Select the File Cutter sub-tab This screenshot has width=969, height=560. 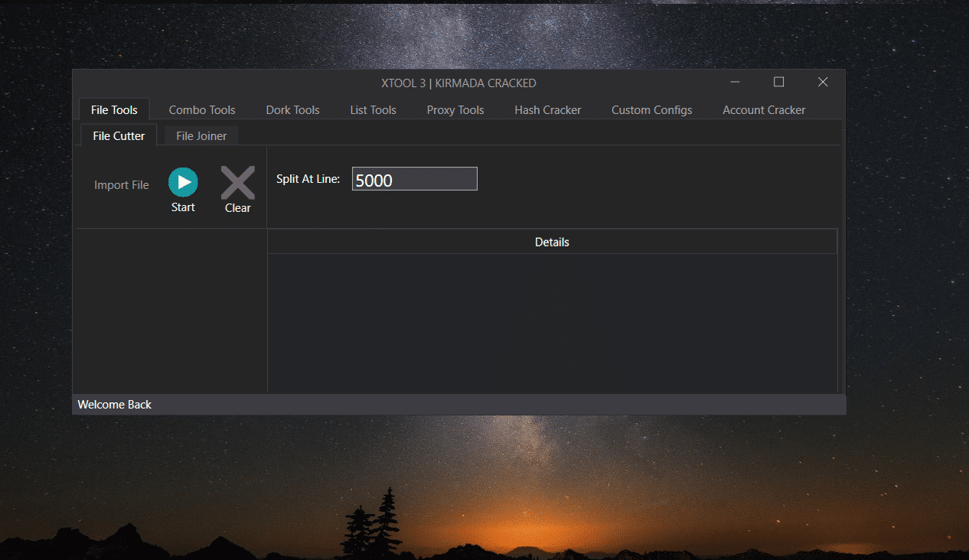tap(119, 135)
